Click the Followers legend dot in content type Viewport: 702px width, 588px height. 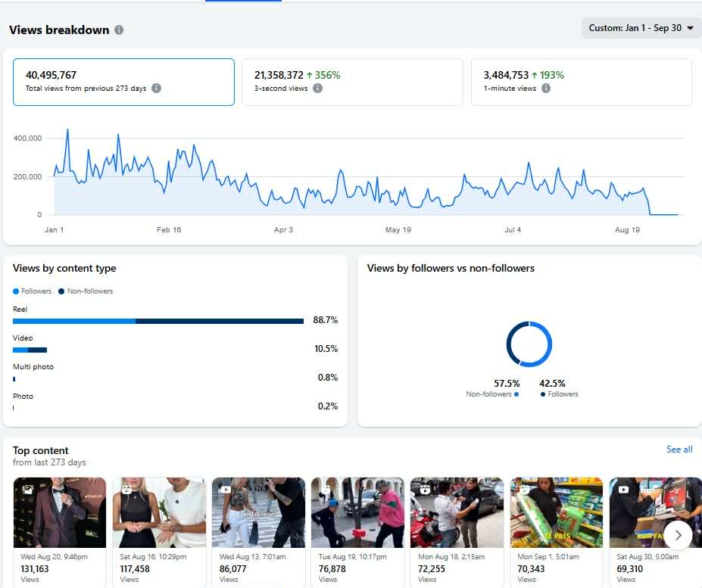coord(16,291)
